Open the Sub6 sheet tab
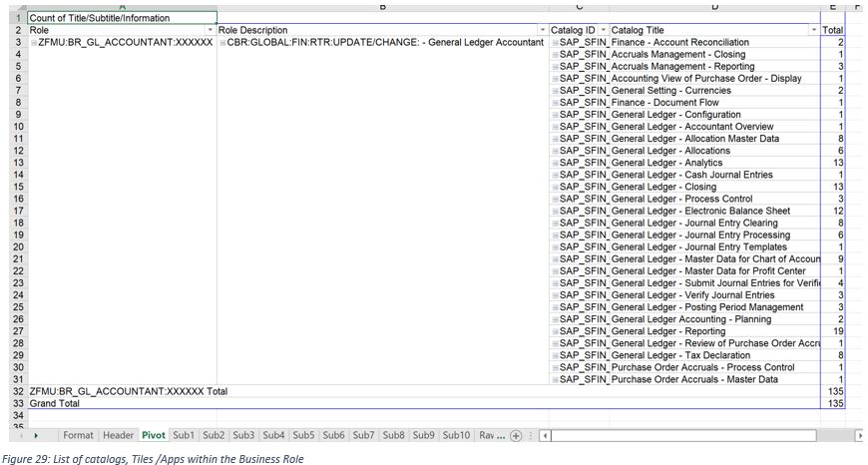 click(333, 435)
